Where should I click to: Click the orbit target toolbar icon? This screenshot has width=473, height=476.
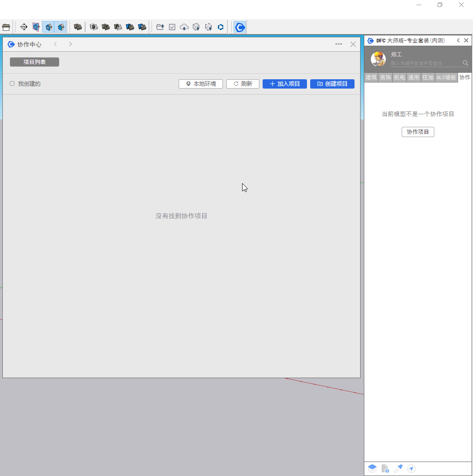tap(24, 27)
